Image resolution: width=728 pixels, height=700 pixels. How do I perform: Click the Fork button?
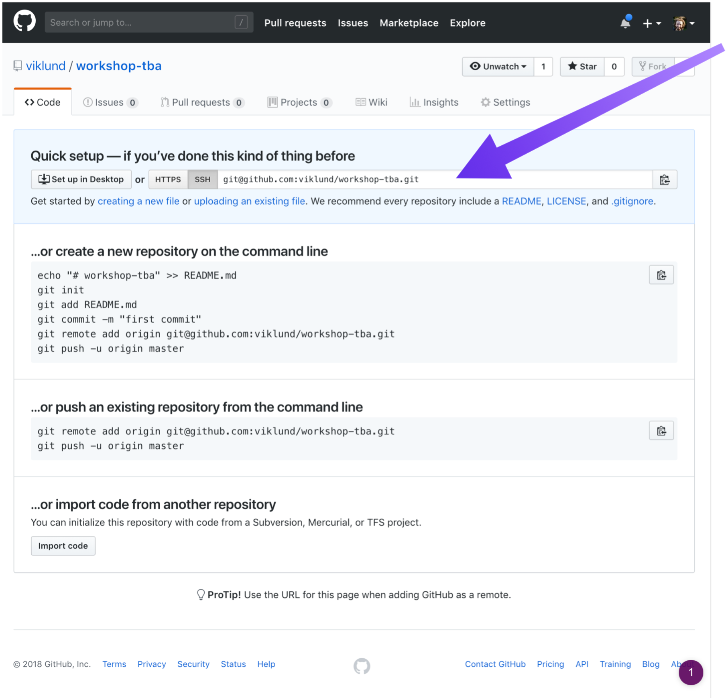coord(653,66)
